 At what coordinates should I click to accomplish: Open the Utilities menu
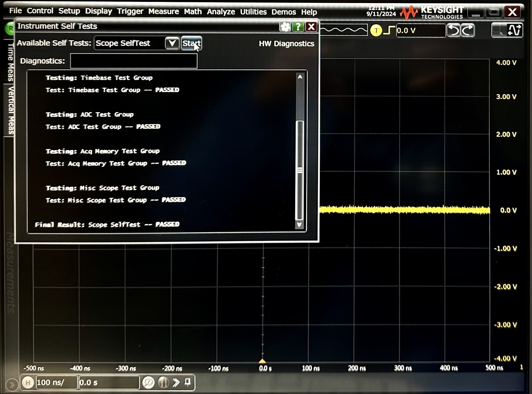pos(253,12)
